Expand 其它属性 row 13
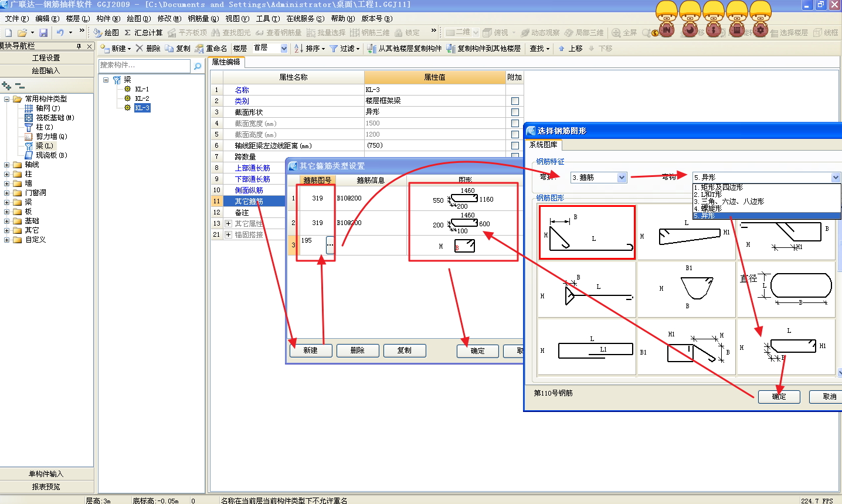Viewport: 842px width, 504px height. click(x=229, y=224)
